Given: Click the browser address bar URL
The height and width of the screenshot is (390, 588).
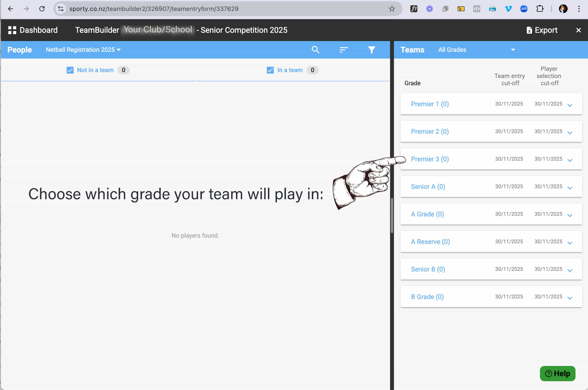Looking at the screenshot, I should 154,9.
